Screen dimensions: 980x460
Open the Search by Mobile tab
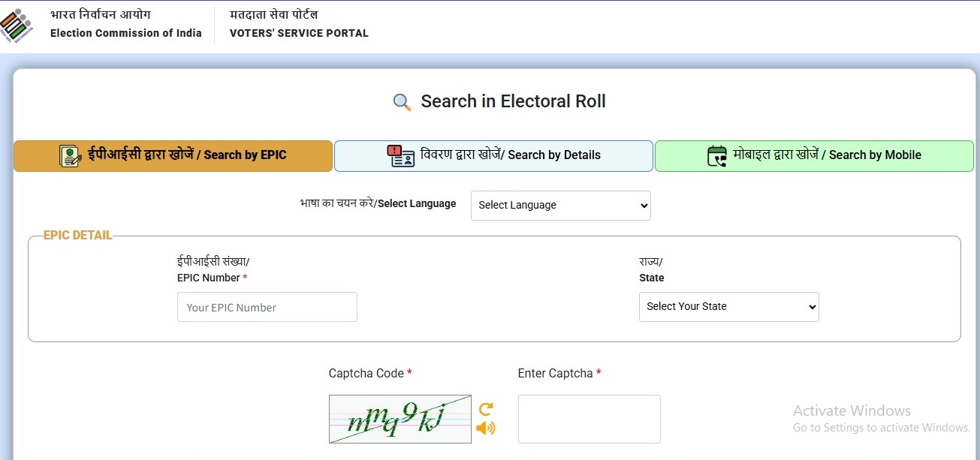tap(814, 156)
